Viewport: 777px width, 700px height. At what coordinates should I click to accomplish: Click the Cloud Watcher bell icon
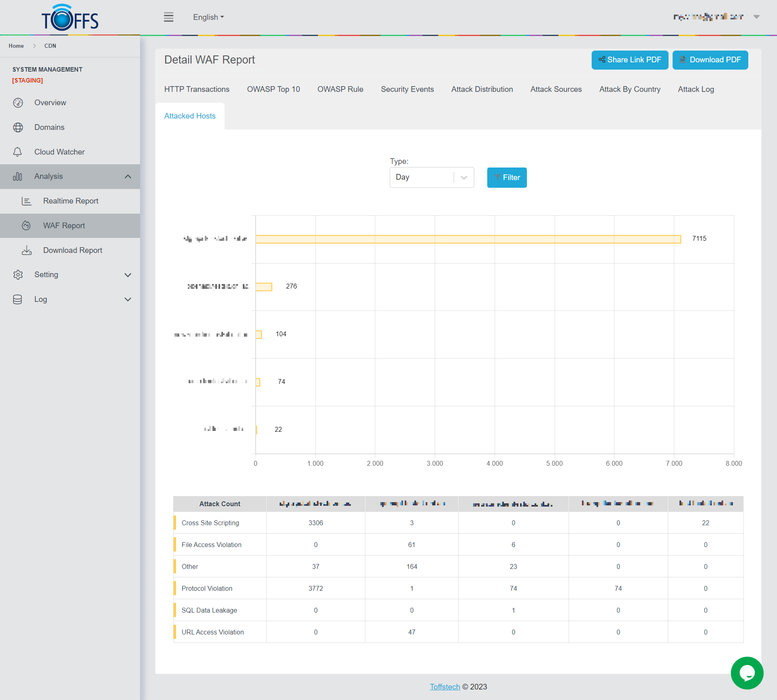pos(17,152)
